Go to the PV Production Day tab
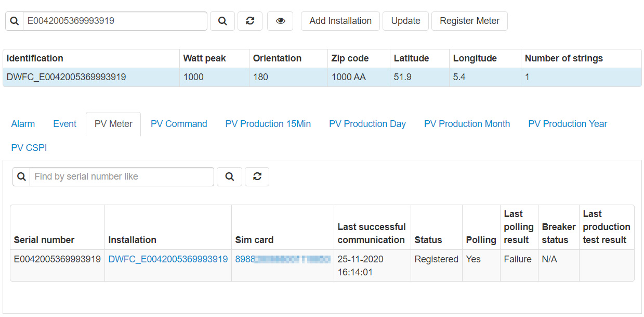This screenshot has height=317, width=644. (x=367, y=124)
